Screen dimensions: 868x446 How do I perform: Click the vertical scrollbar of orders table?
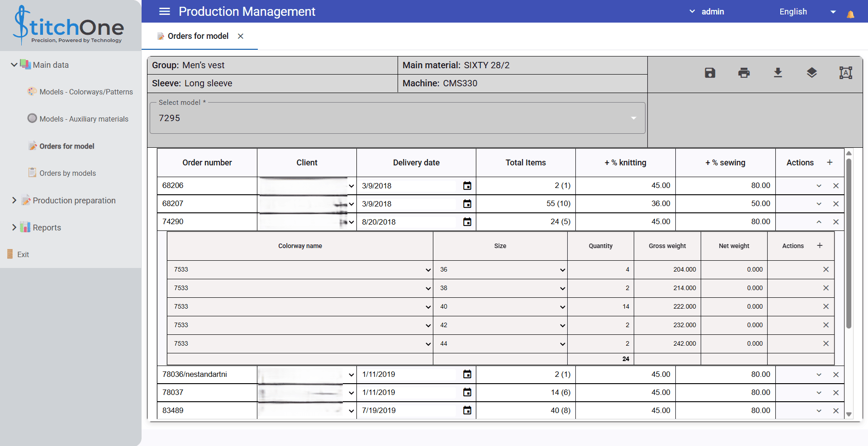pos(849,243)
